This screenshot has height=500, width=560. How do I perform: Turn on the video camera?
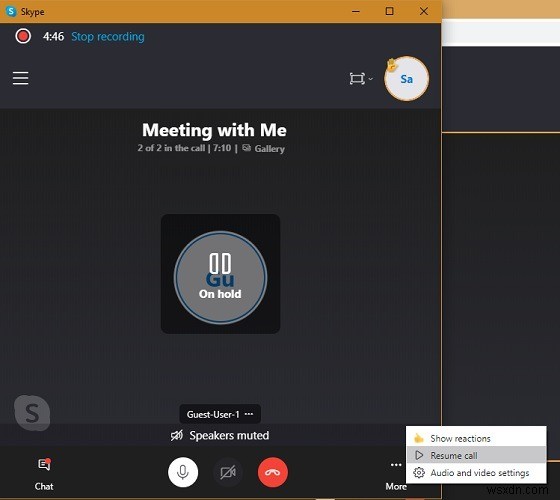tap(228, 472)
